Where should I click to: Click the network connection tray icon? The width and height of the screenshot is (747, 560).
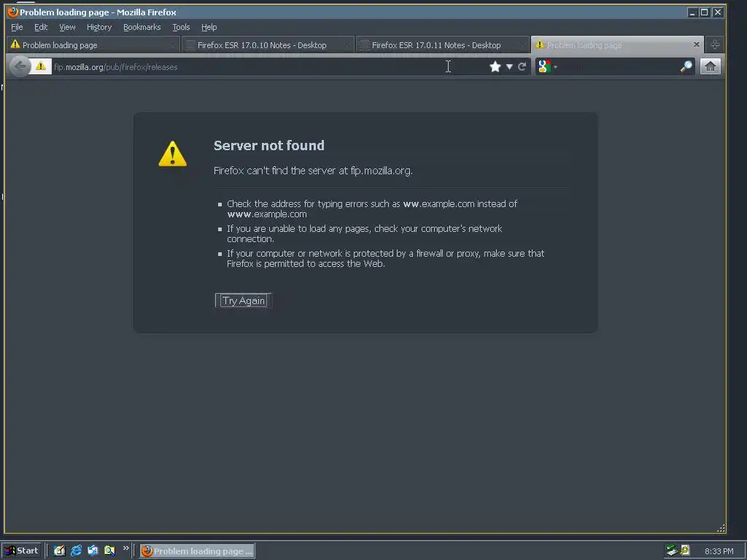click(672, 551)
